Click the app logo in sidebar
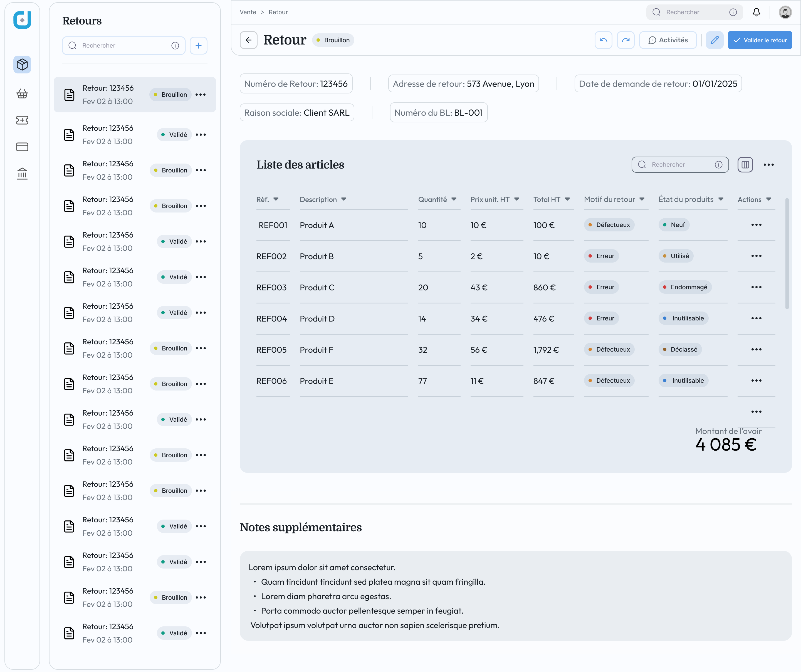The width and height of the screenshot is (801, 672). [22, 19]
